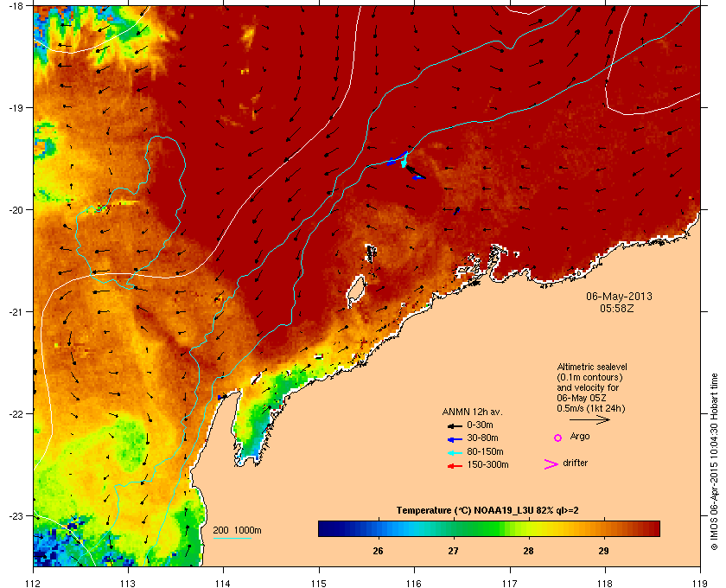Click the color bar tick label 29
Viewport: 726px width, 588px height.
point(603,551)
